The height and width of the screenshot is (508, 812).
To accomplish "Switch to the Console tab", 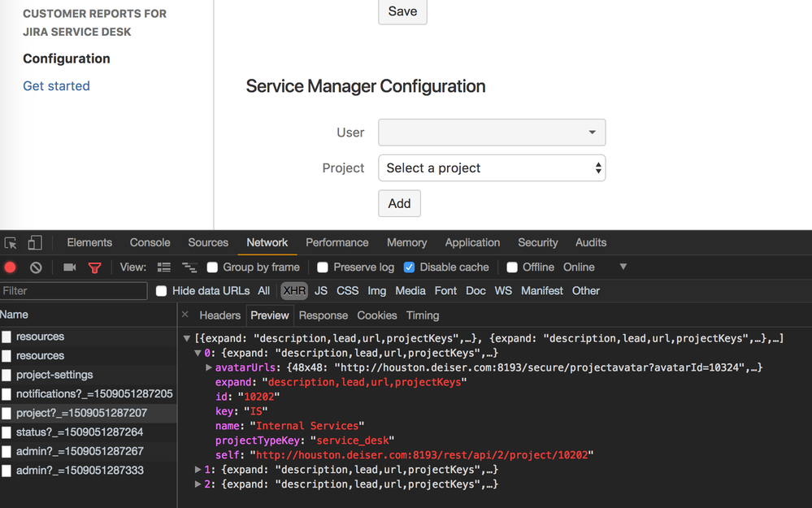I will tap(150, 242).
